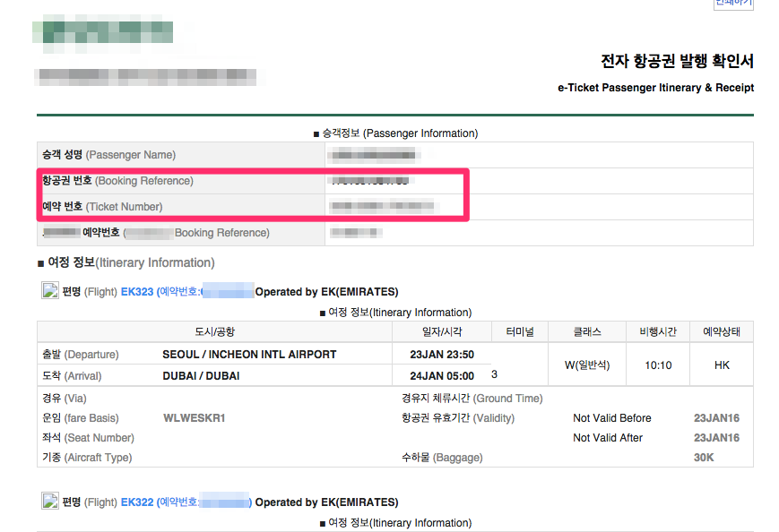Click the 10:10 flight duration cell
The width and height of the screenshot is (779, 532).
(x=658, y=365)
